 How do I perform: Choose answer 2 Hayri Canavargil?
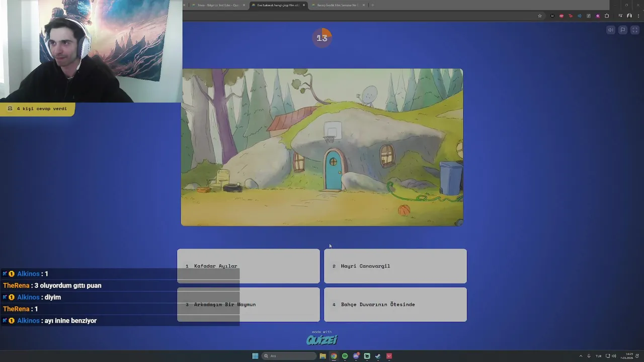[x=395, y=266]
